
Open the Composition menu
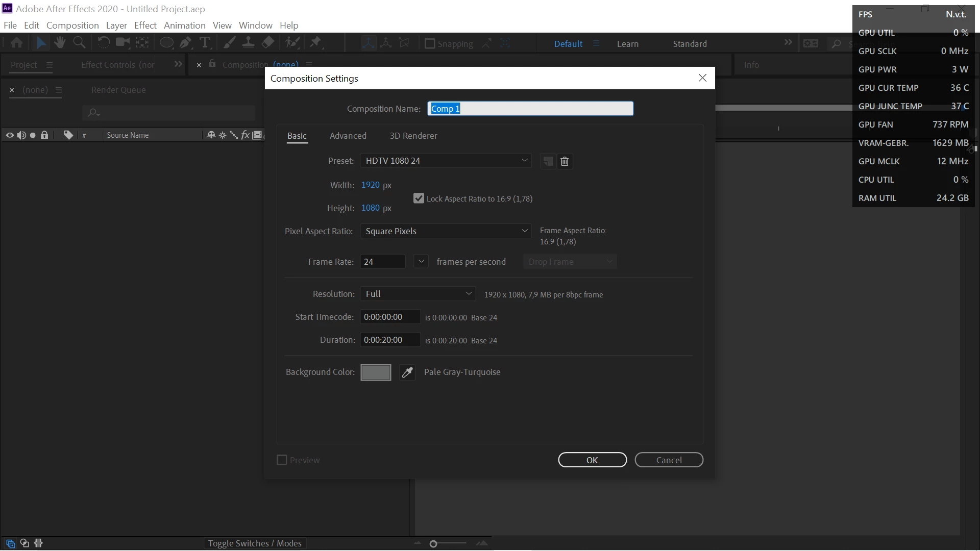(72, 26)
